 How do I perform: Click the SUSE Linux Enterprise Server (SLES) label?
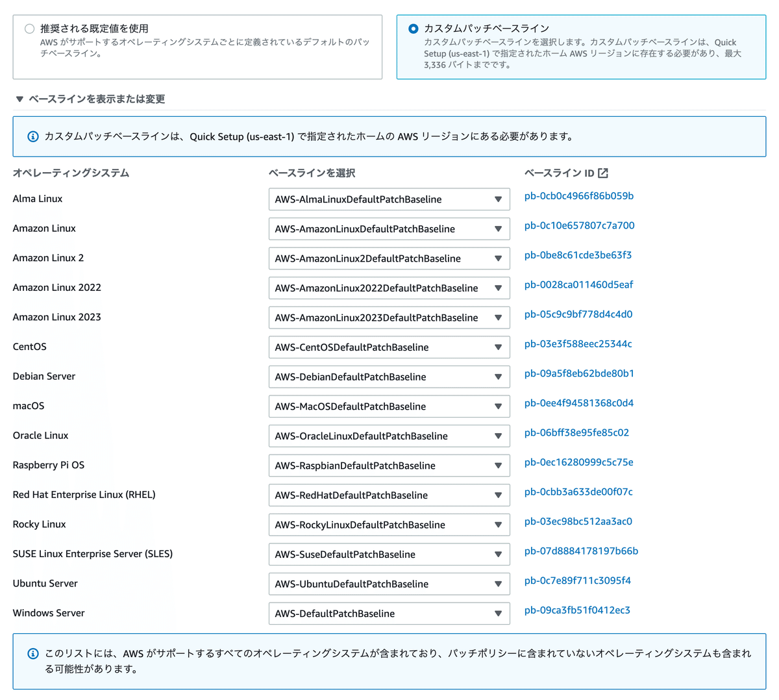tap(93, 554)
